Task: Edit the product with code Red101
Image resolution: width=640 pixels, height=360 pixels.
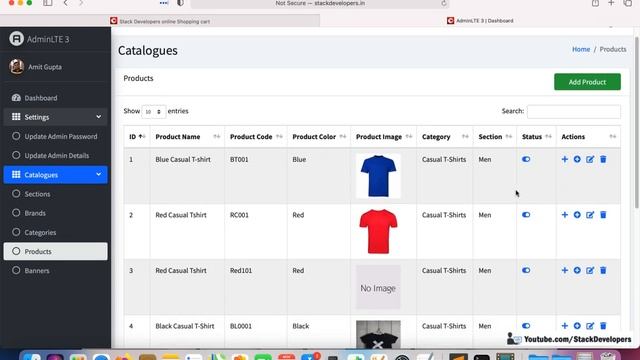Action: point(590,270)
